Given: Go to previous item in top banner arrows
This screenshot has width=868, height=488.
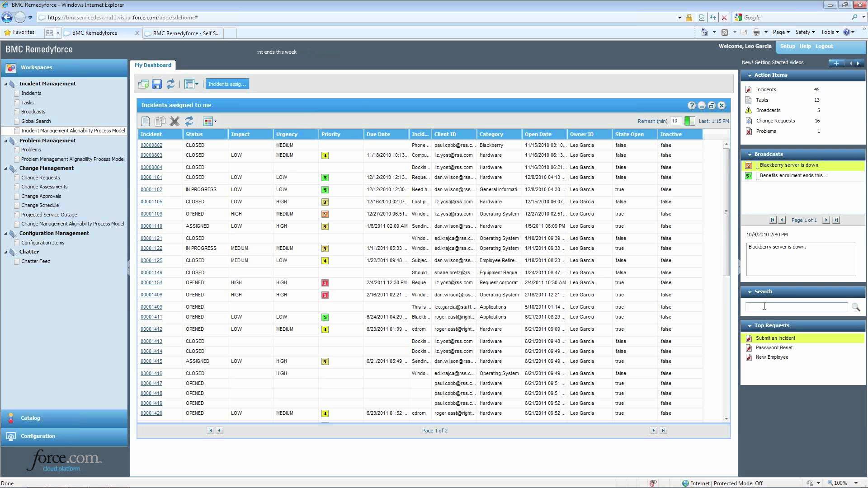Looking at the screenshot, I should (x=851, y=63).
